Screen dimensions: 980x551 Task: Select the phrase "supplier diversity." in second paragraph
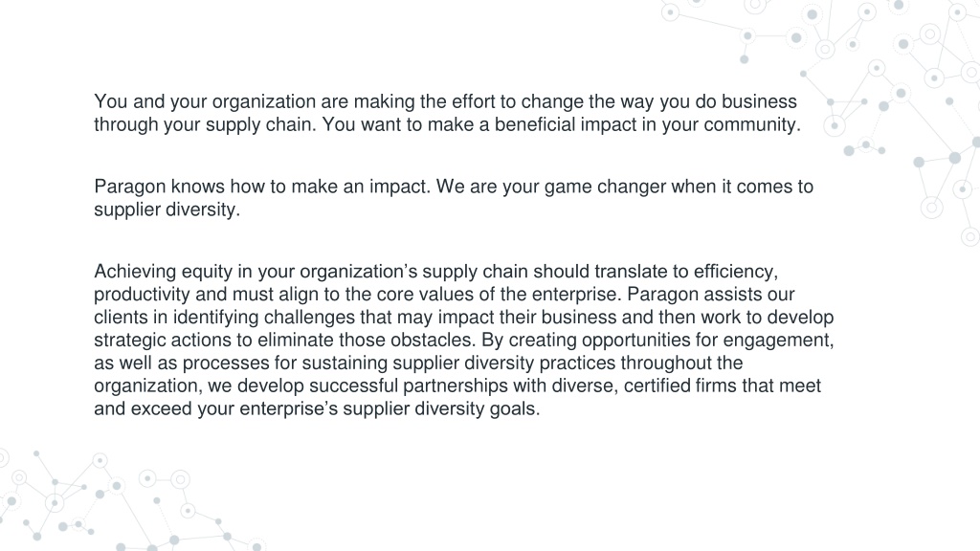point(167,209)
